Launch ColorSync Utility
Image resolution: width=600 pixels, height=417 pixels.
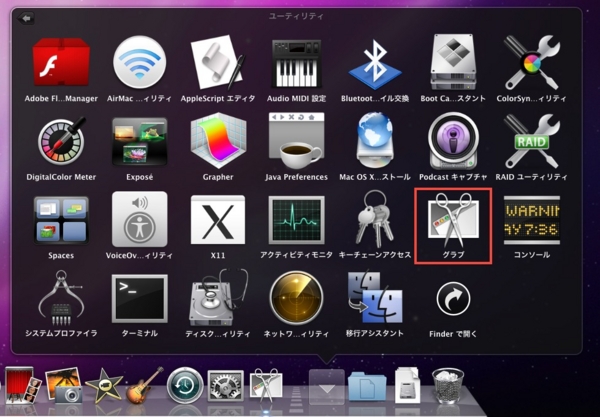(x=532, y=62)
